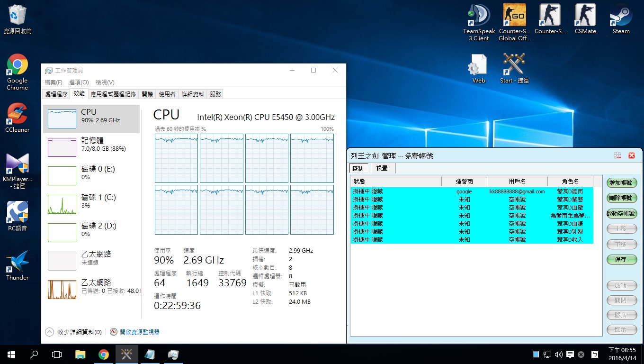Screen dimensions: 644x364
Task: Switch to the 詳細資料 tab
Action: [193, 94]
